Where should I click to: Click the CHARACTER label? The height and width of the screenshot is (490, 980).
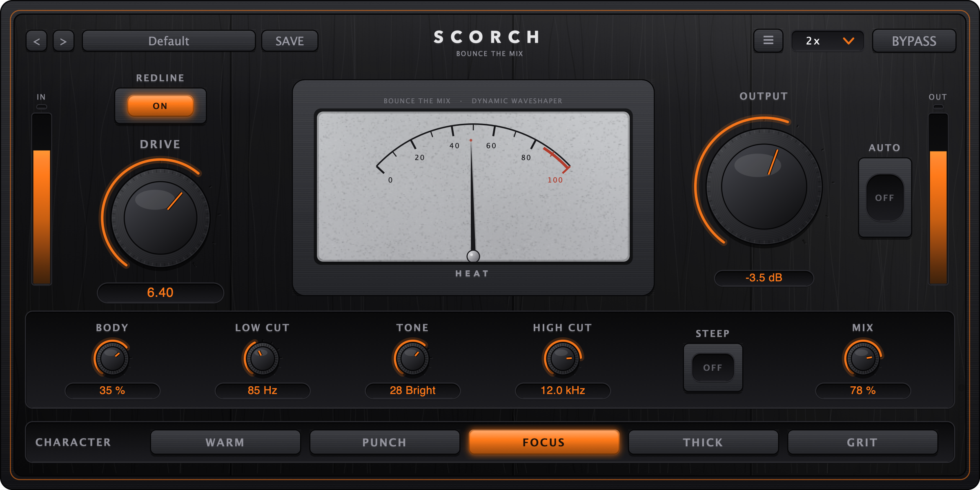point(73,442)
